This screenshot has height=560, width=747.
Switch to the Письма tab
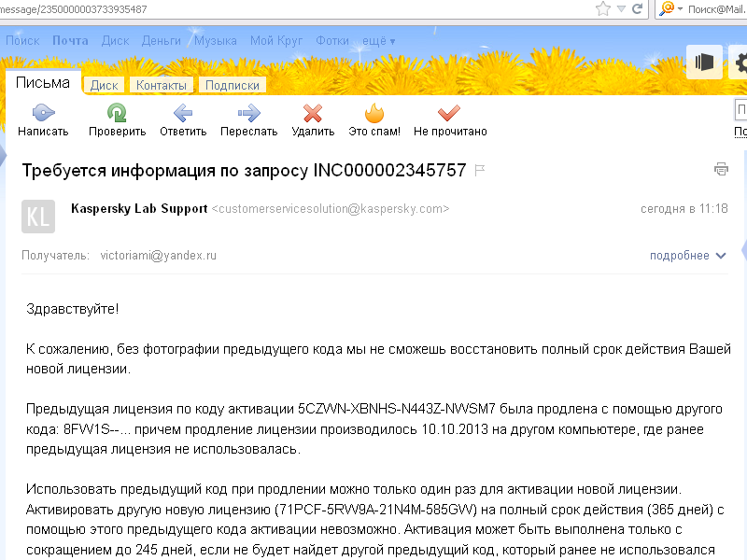click(x=43, y=83)
